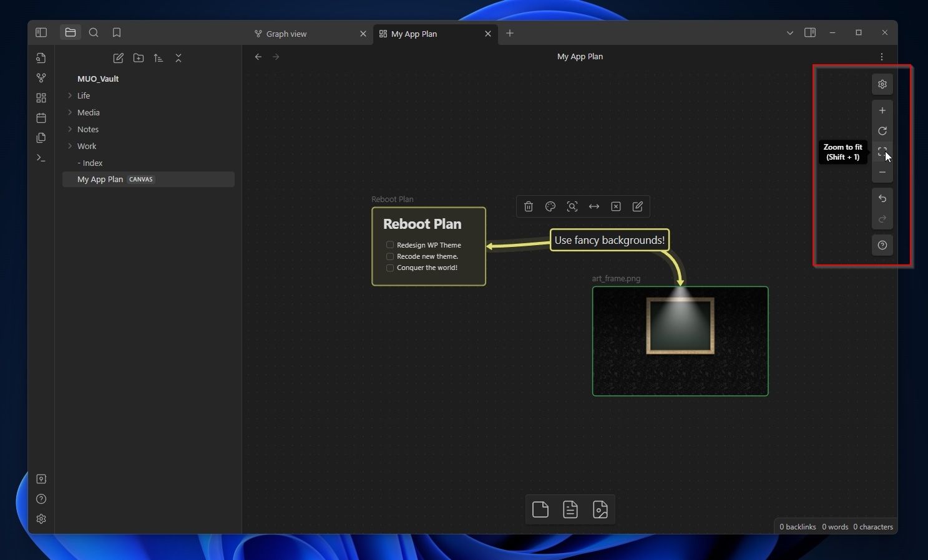The height and width of the screenshot is (560, 928).
Task: Add a note from vault to canvas
Action: coord(570,509)
